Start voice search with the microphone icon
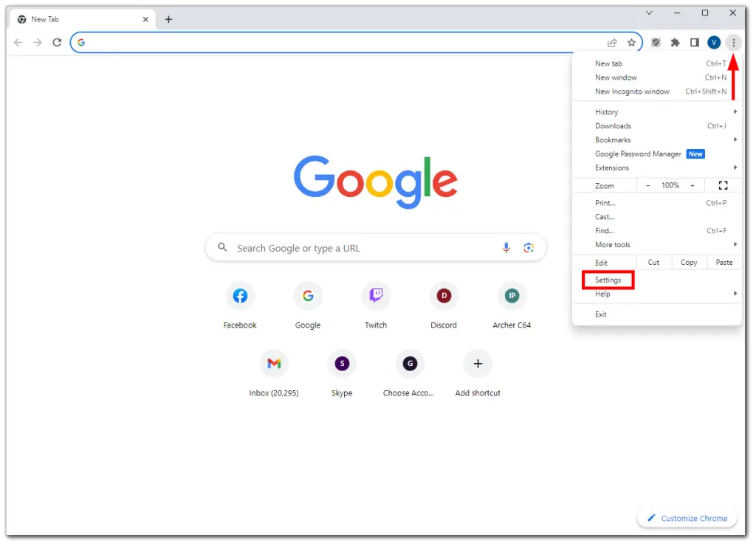 (506, 247)
